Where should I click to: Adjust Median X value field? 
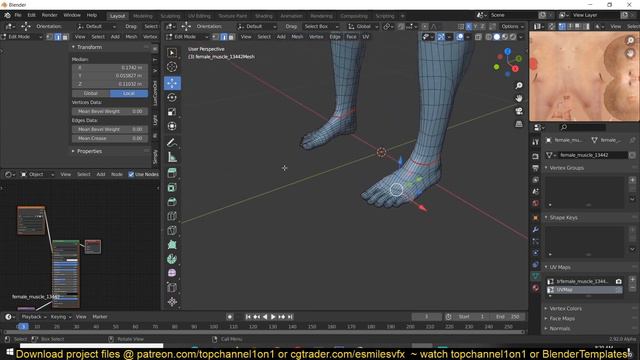(x=110, y=67)
